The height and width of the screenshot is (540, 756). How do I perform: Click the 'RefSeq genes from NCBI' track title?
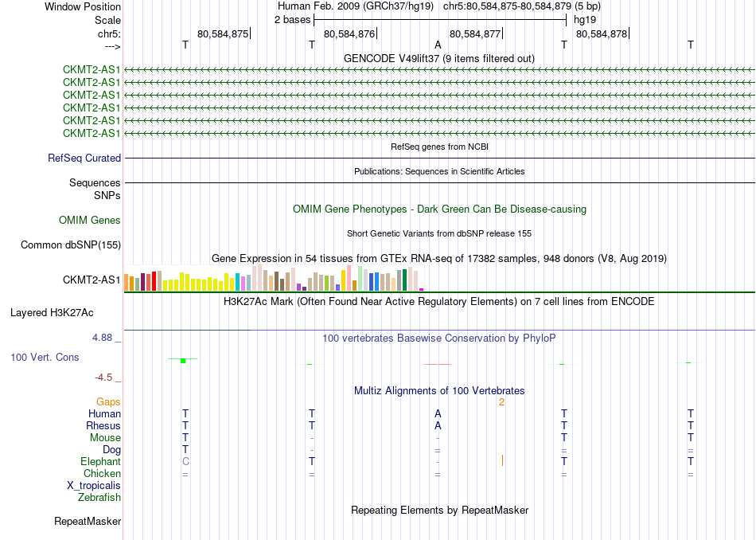[440, 147]
